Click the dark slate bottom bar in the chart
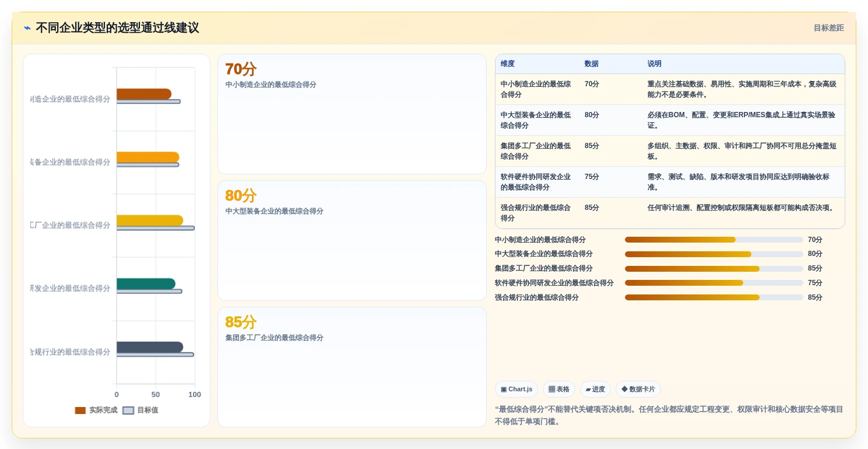 click(x=150, y=347)
